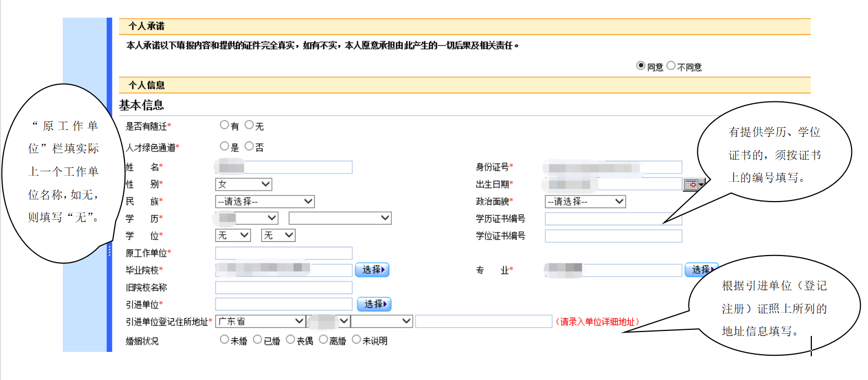Click 选择 button next to 毕业院校
The image size is (868, 380).
(372, 270)
